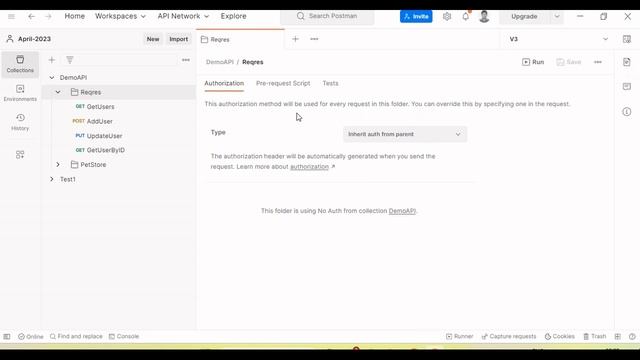This screenshot has width=640, height=360.
Task: Open the Upgrade arrow dropdown
Action: [557, 16]
